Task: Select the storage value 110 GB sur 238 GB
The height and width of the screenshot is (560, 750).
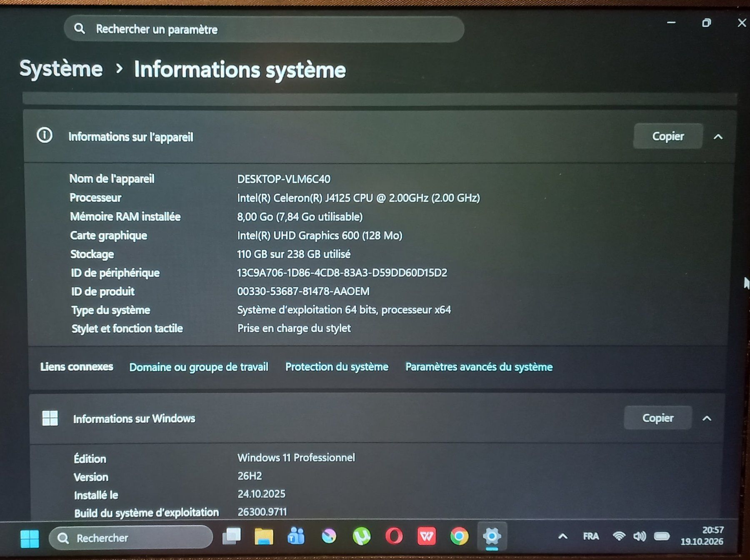Action: (x=294, y=254)
